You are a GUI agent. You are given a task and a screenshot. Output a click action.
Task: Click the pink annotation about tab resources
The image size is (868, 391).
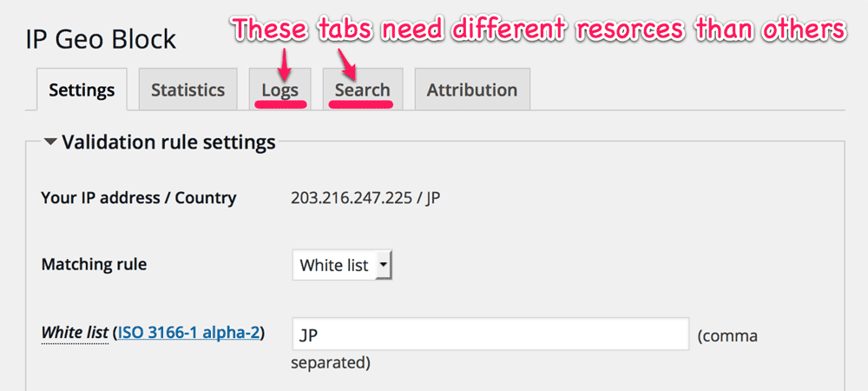[x=539, y=30]
